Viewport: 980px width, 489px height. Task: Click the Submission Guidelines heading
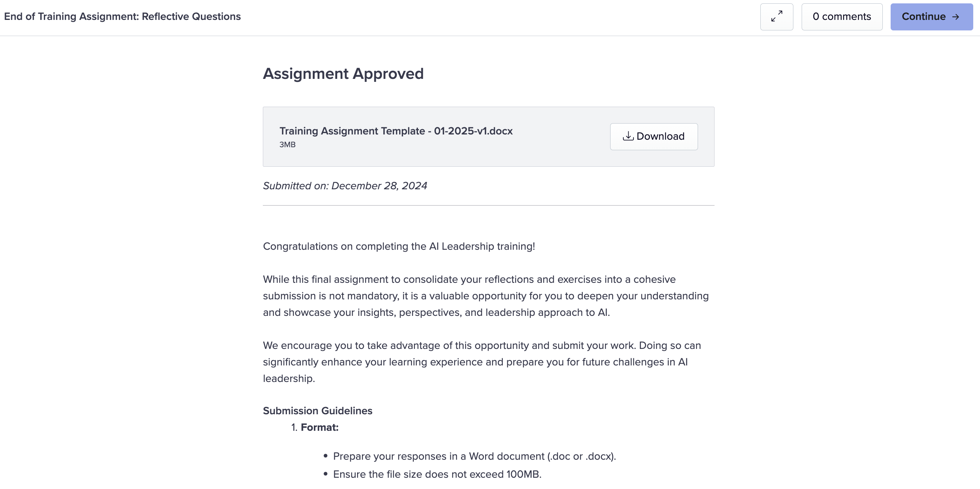(317, 411)
